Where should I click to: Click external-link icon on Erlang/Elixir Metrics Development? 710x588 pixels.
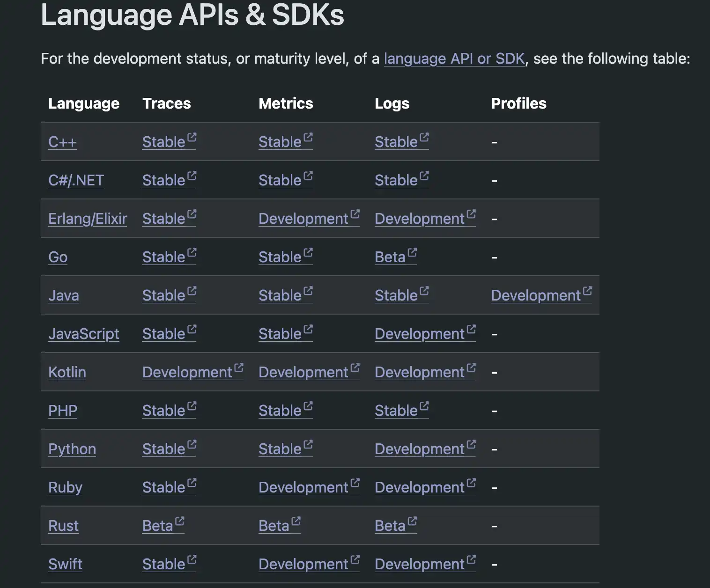355,214
